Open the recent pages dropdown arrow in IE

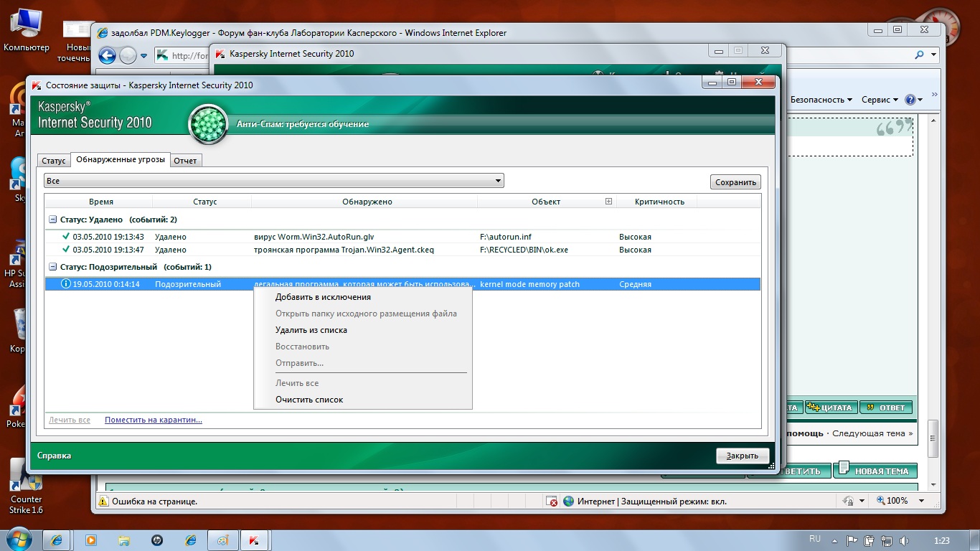tap(143, 55)
